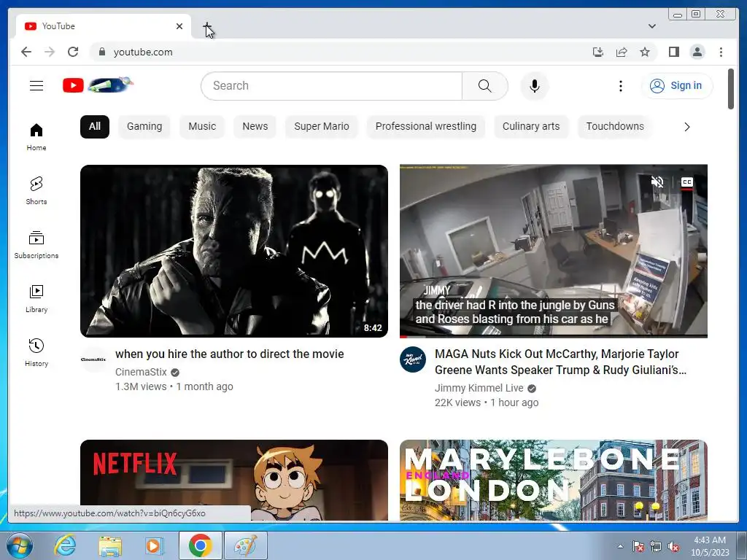Close the YouTube tab
747x560 pixels.
point(179,26)
